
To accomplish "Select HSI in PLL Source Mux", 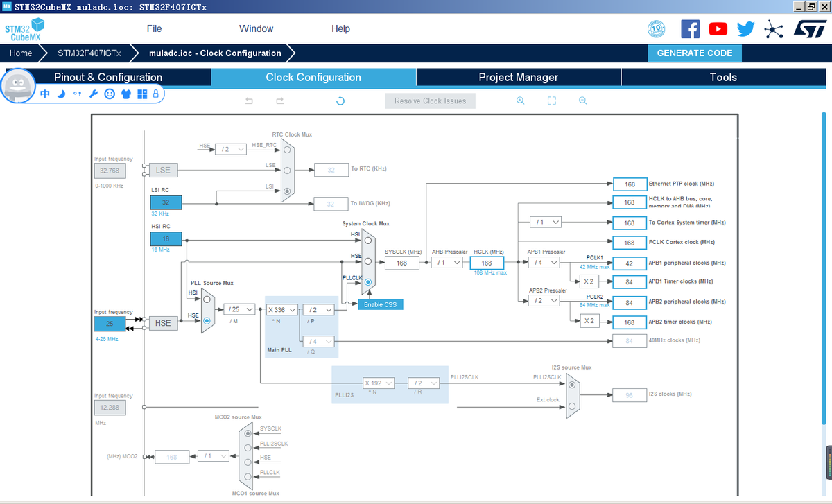I will coord(207,298).
